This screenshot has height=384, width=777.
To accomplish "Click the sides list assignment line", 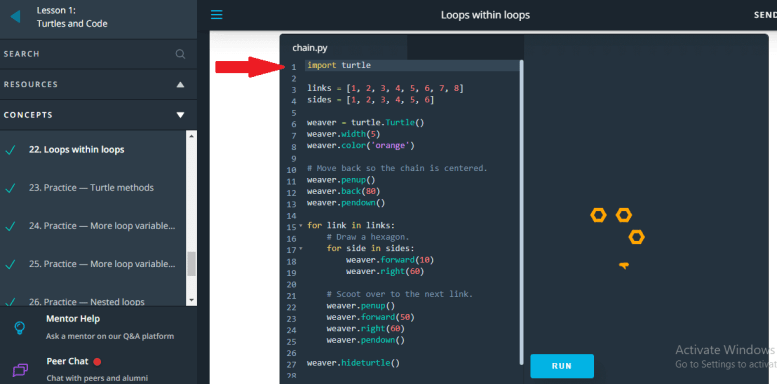I will click(371, 100).
